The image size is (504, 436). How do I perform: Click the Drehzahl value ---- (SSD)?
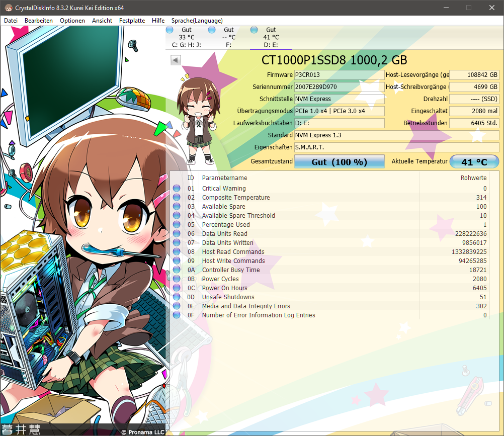(x=474, y=99)
